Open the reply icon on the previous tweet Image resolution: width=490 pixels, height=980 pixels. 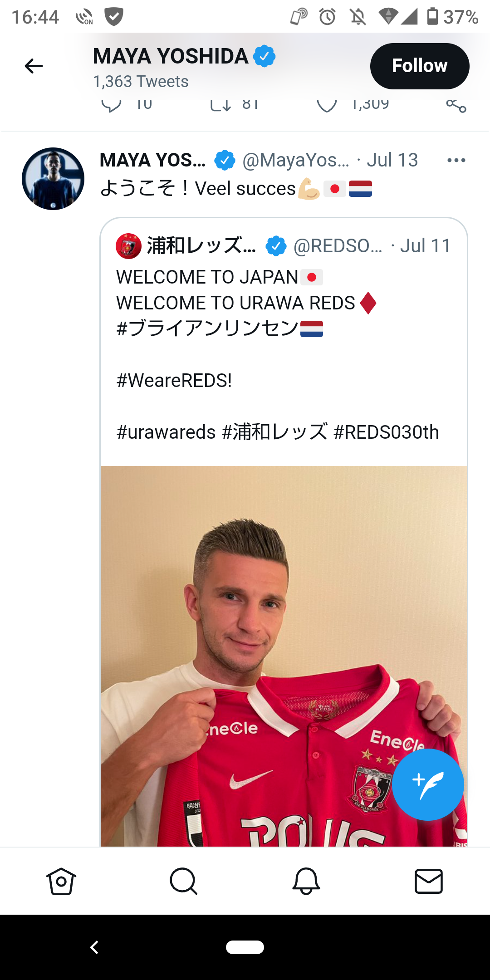[111, 105]
